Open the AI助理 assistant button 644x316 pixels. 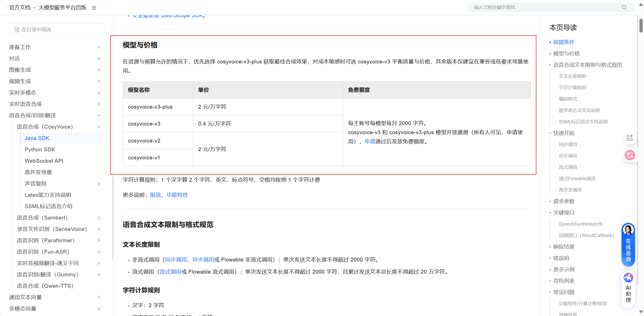tap(628, 289)
